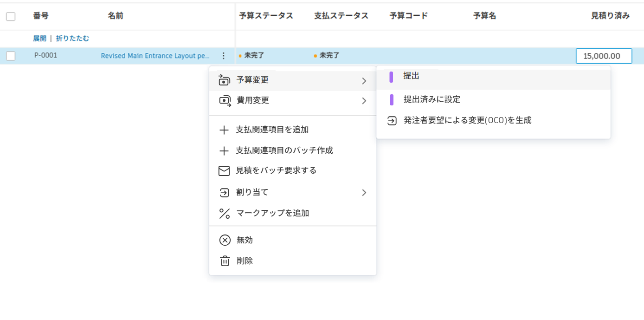Screen dimensions: 644x320
Task: Click the plus icon for 支払関連項目を追加
Action: click(x=224, y=130)
